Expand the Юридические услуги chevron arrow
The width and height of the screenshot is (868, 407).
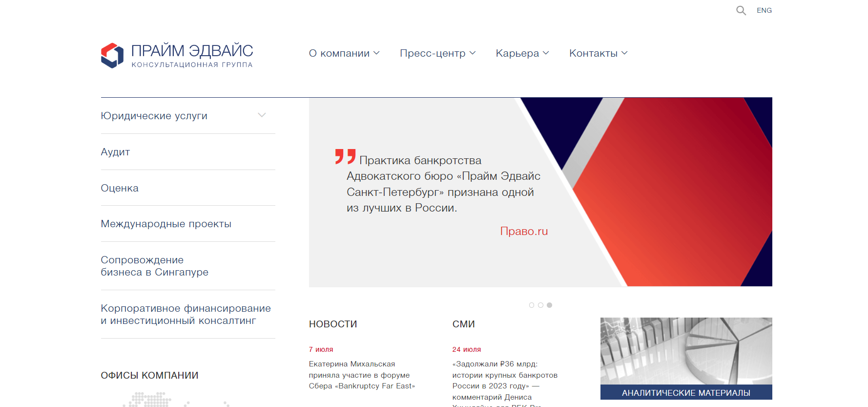pyautogui.click(x=262, y=115)
